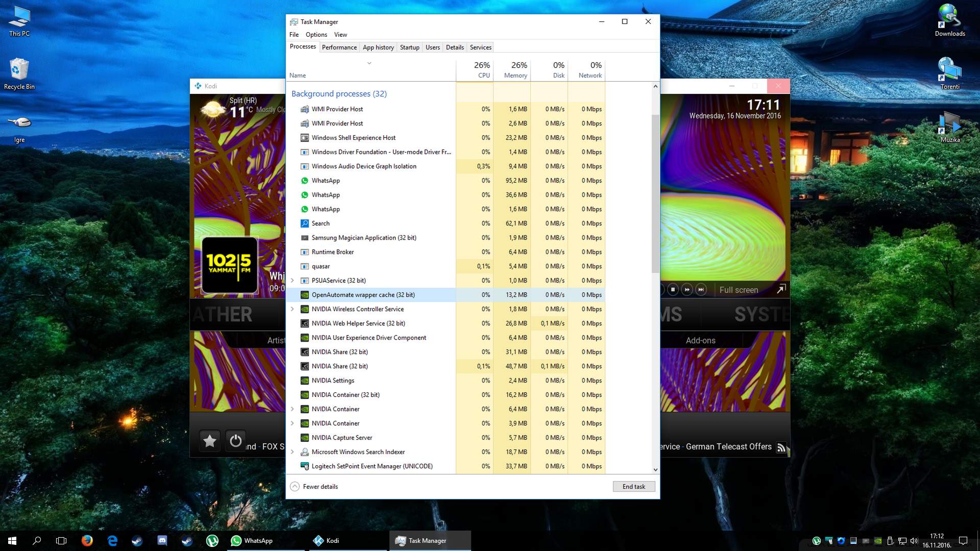Click Kodi power button icon
The height and width of the screenshot is (551, 980).
click(x=235, y=441)
